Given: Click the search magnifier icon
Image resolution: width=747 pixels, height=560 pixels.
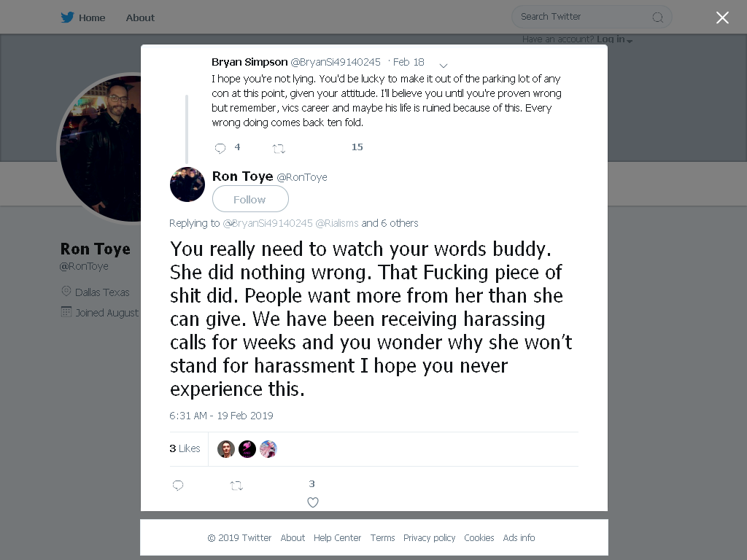Looking at the screenshot, I should (x=657, y=17).
